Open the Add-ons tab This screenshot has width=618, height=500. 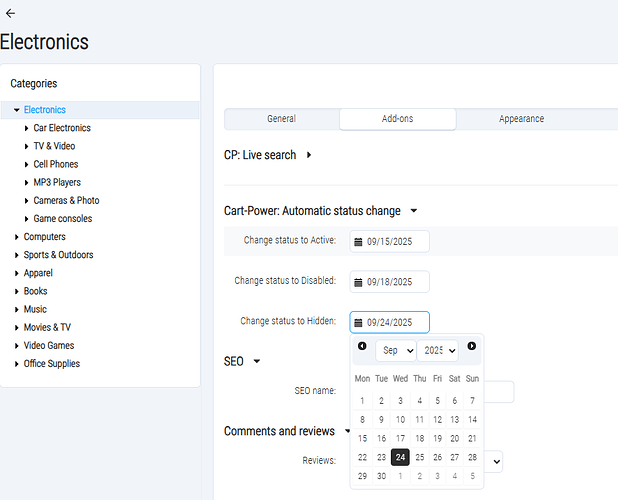397,119
